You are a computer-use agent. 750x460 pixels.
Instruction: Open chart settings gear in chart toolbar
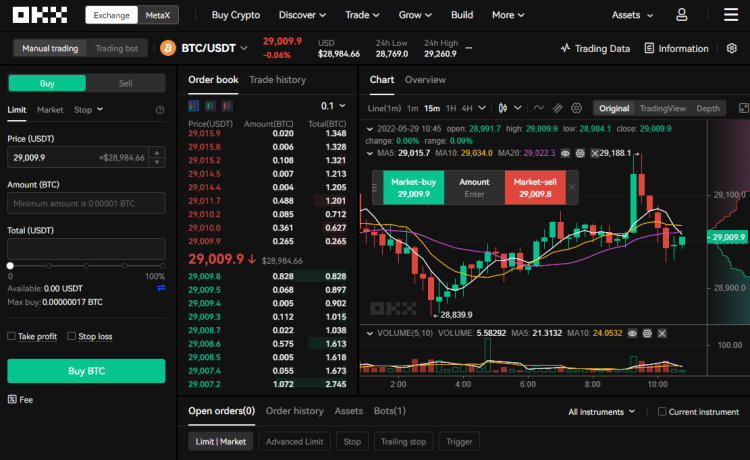(x=576, y=108)
